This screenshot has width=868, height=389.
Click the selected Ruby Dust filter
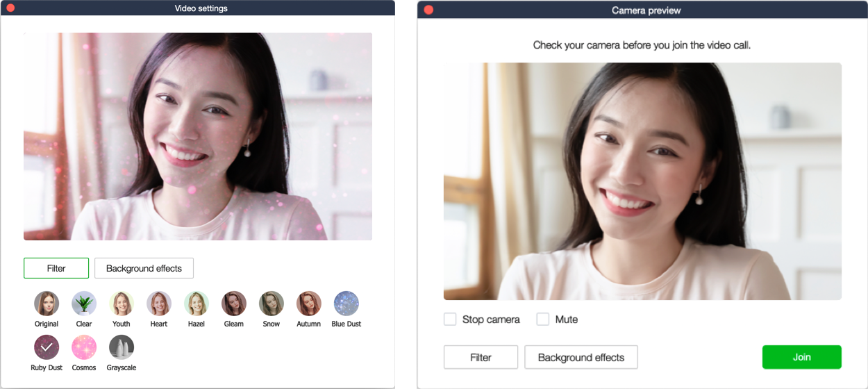coord(47,347)
